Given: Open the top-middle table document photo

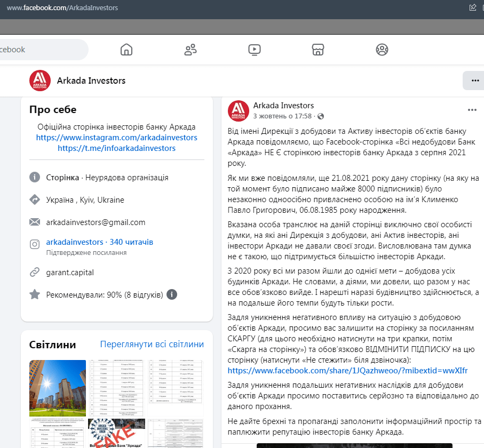Looking at the screenshot, I should (116, 388).
